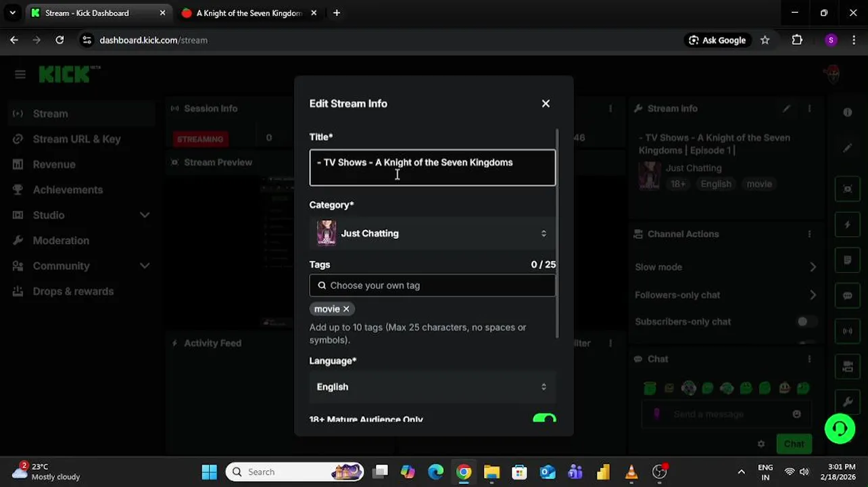Switch to the Stream - Kick Dashboard tab
Viewport: 868px width, 487px height.
[x=99, y=13]
